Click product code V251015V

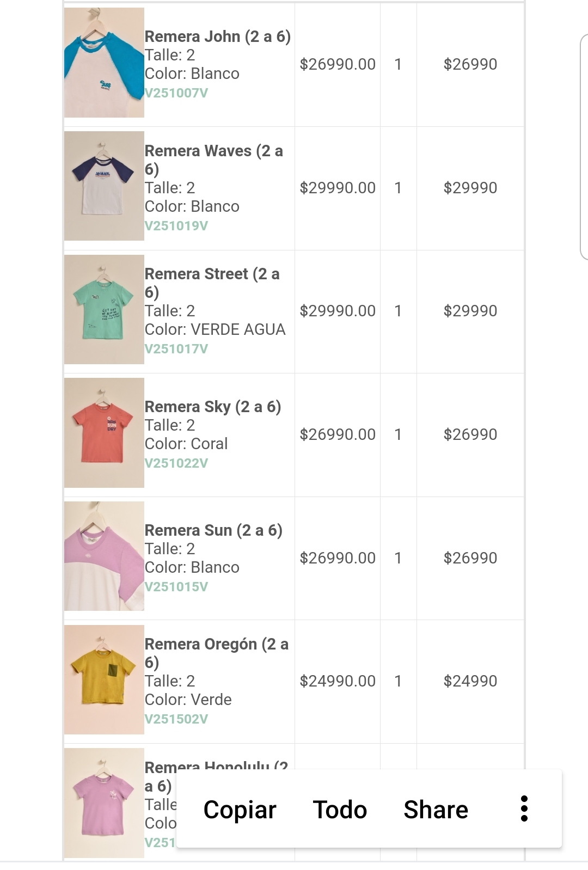point(176,587)
